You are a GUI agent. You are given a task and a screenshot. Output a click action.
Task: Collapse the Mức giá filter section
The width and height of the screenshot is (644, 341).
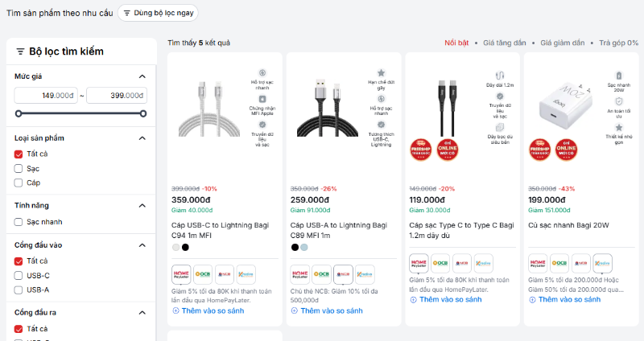tap(142, 76)
